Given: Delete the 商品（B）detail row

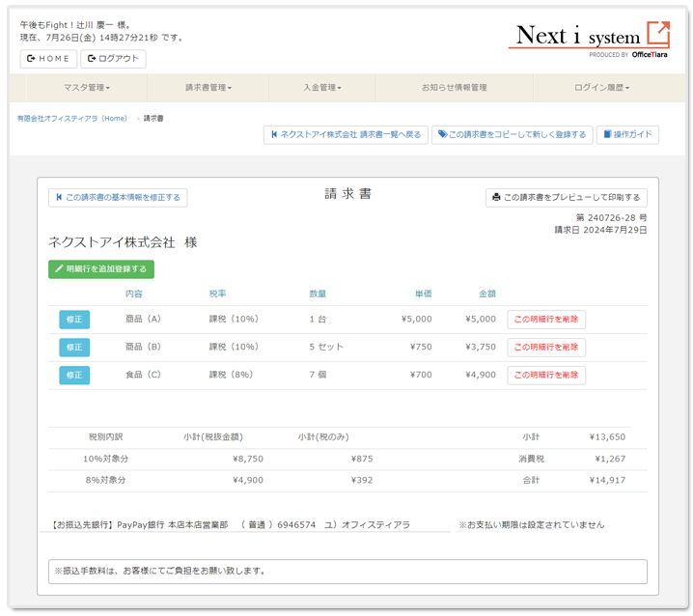Looking at the screenshot, I should click(x=546, y=348).
